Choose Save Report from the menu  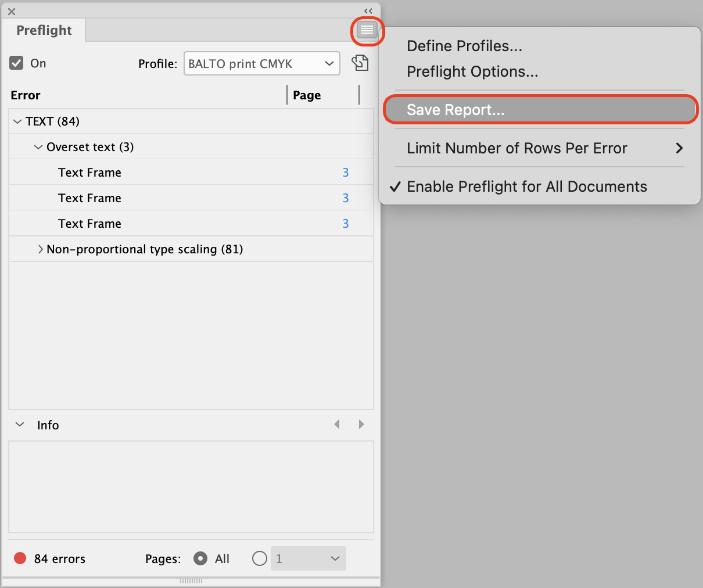click(455, 110)
